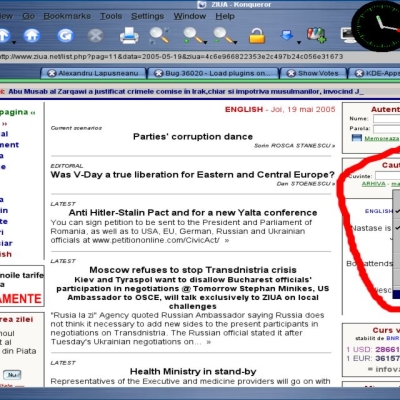
Task: Open the Go menu
Action: (29, 16)
